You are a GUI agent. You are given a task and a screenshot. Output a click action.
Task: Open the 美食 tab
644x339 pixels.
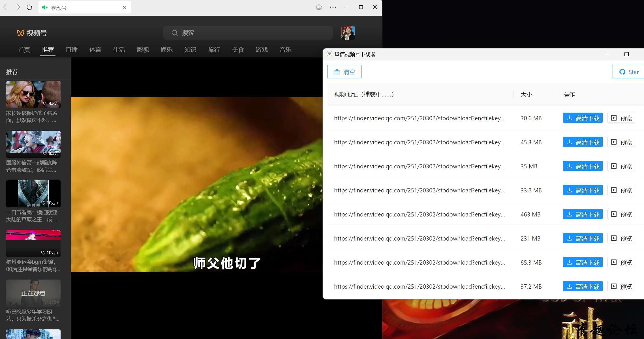point(238,50)
